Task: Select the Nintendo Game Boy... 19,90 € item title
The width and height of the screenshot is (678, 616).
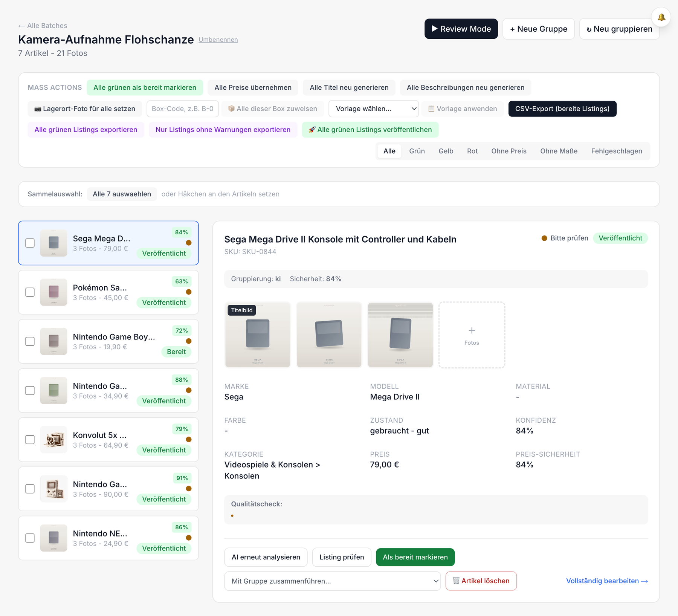Action: click(x=114, y=337)
